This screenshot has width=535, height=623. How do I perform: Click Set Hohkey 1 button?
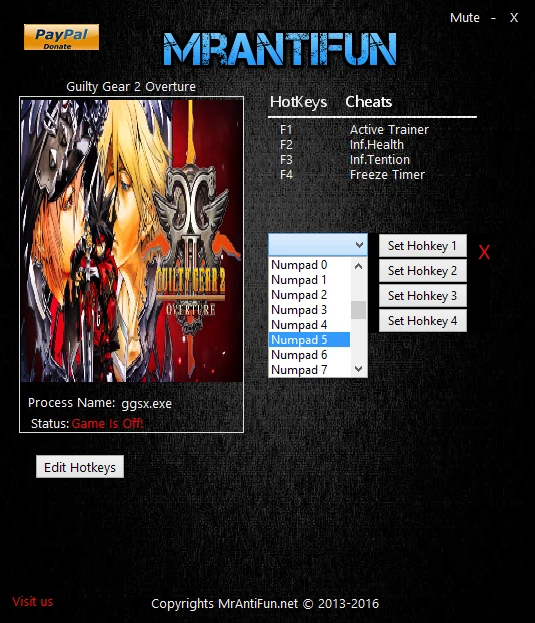pos(423,246)
